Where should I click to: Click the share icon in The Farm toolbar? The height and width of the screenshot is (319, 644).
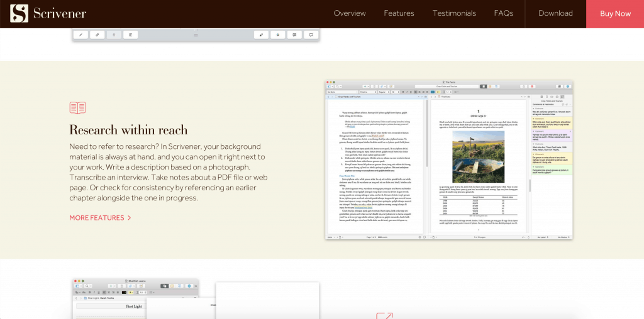tap(524, 87)
